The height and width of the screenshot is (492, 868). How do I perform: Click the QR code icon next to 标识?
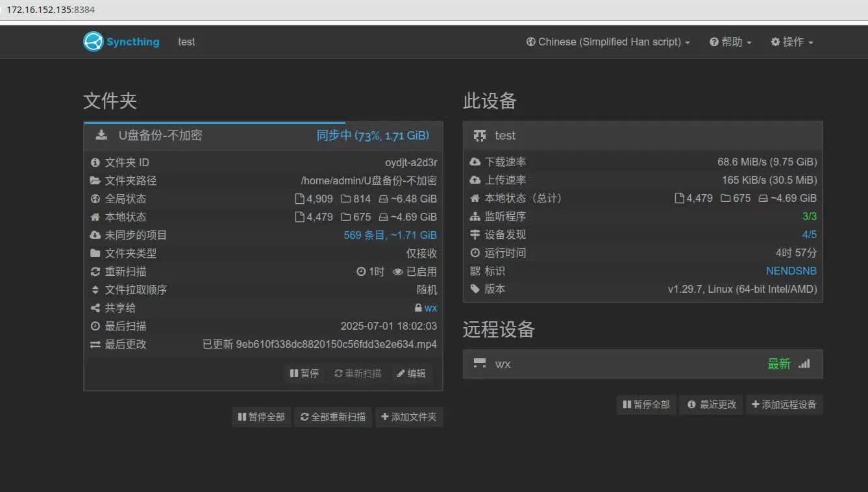click(475, 271)
